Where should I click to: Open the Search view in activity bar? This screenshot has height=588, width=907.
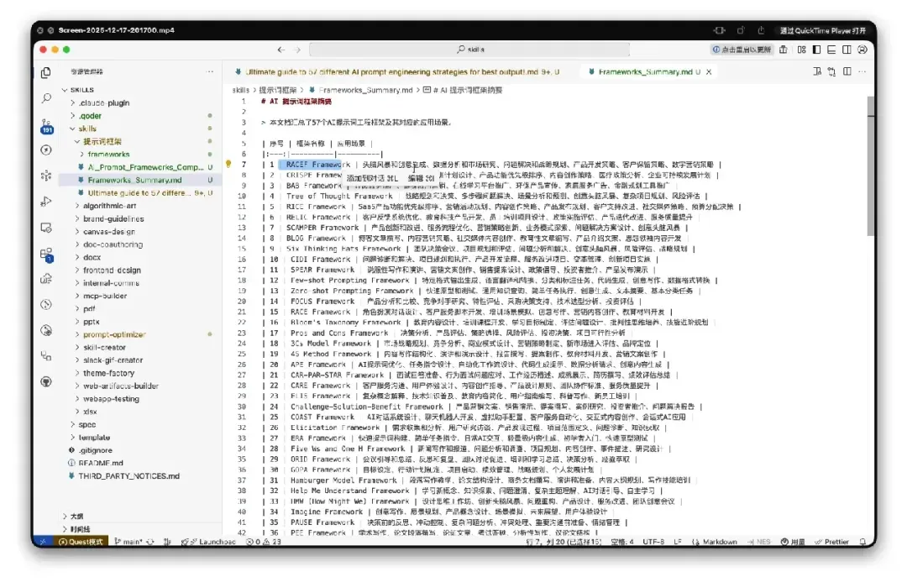point(46,98)
